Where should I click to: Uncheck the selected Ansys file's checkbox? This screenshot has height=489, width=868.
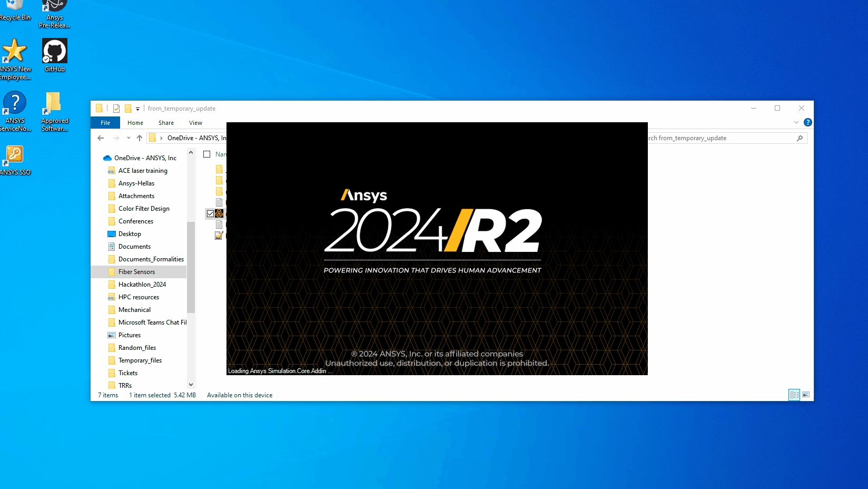[x=210, y=213]
